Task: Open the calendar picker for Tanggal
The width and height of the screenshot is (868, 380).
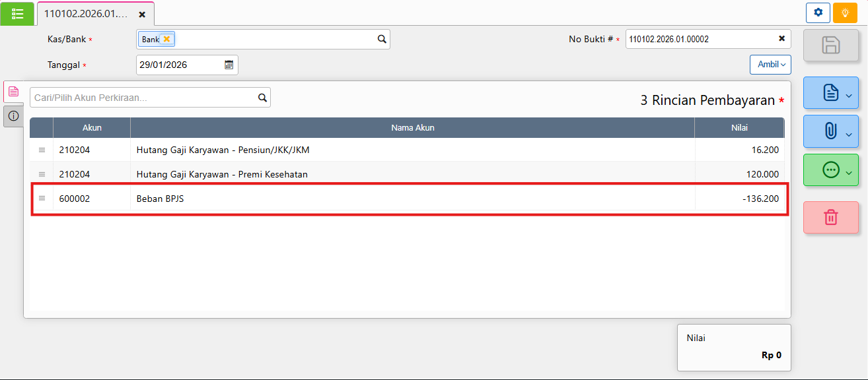Action: point(229,65)
